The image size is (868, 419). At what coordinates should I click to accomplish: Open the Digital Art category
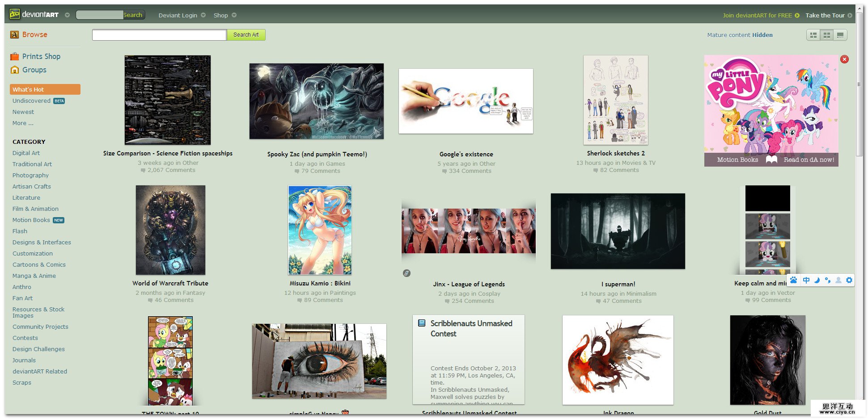click(26, 153)
